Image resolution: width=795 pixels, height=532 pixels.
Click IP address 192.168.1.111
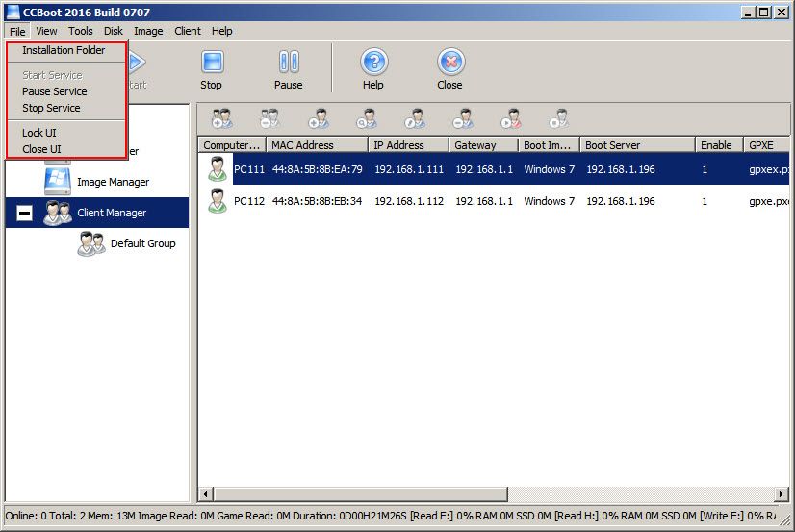click(409, 169)
